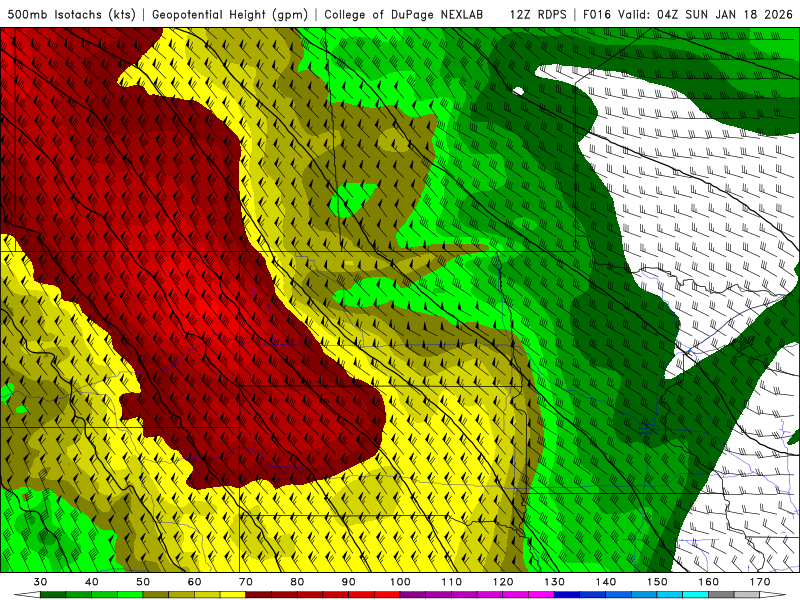The width and height of the screenshot is (800, 600).
Task: Pick the light gray swatch left of 170
Action: click(x=747, y=595)
